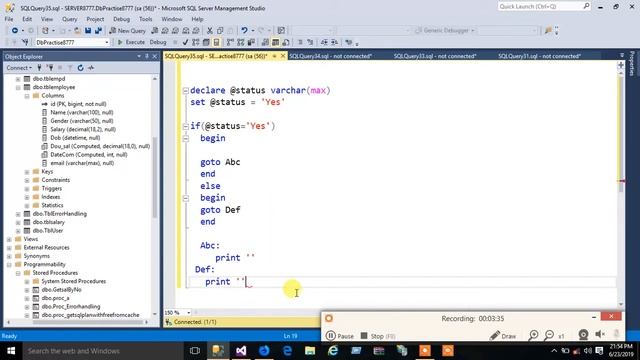The width and height of the screenshot is (640, 360).
Task: Open the Edit menu
Action: tap(27, 19)
